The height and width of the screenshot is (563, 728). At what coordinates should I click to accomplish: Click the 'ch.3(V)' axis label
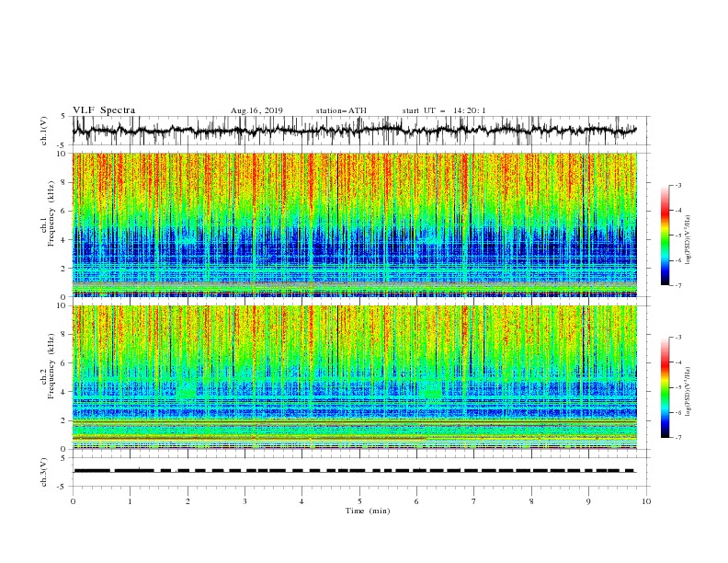point(44,472)
